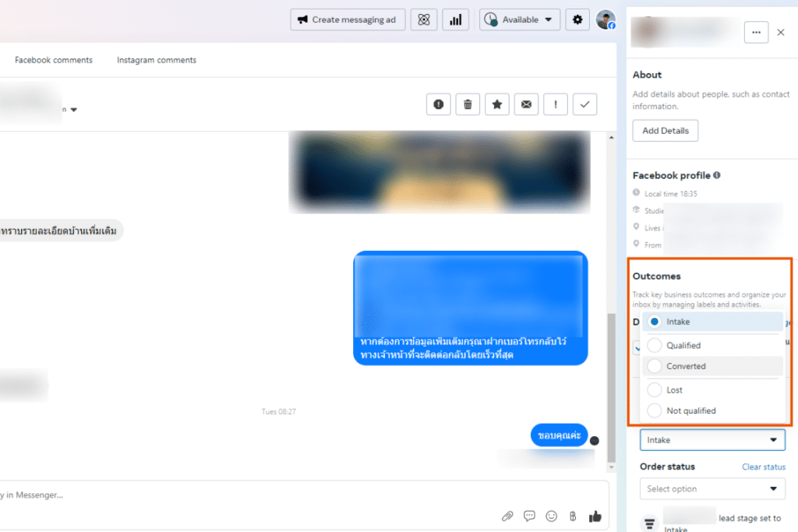This screenshot has height=532, width=798.
Task: Choose the Converted lead stage
Action: pyautogui.click(x=655, y=366)
